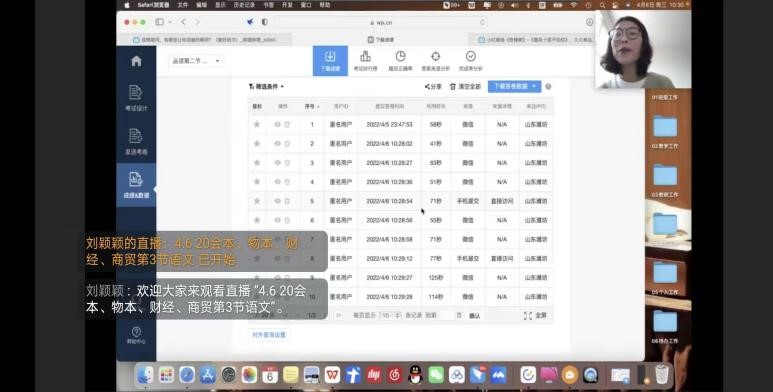The image size is (773, 392).
Task: Click the 全屏 fullscreen control
Action: click(x=535, y=315)
